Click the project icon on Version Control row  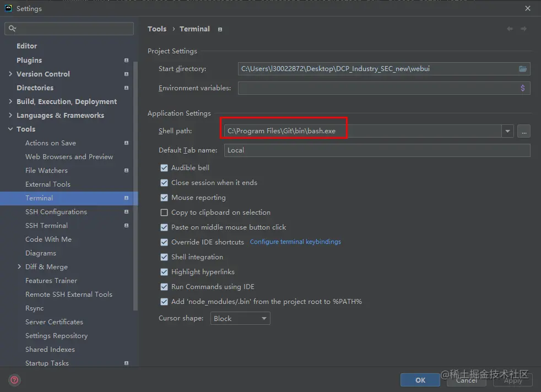coord(126,74)
